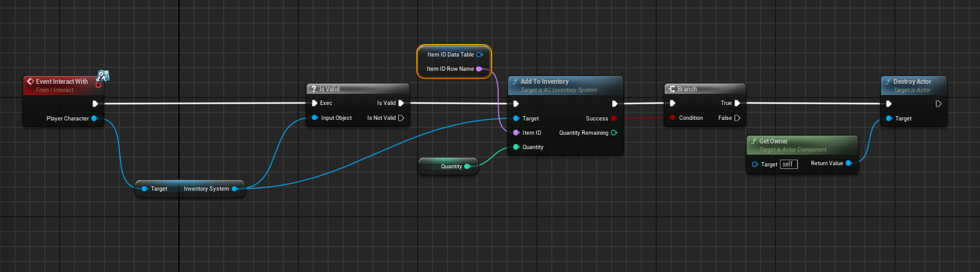Click the Item ID Data Table pin

[x=479, y=55]
